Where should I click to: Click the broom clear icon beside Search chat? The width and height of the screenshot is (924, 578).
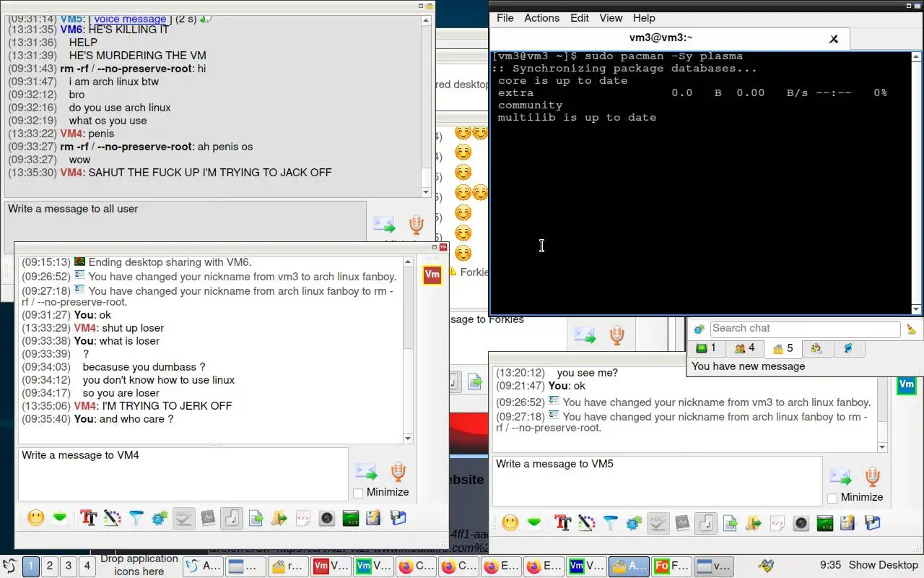point(912,329)
